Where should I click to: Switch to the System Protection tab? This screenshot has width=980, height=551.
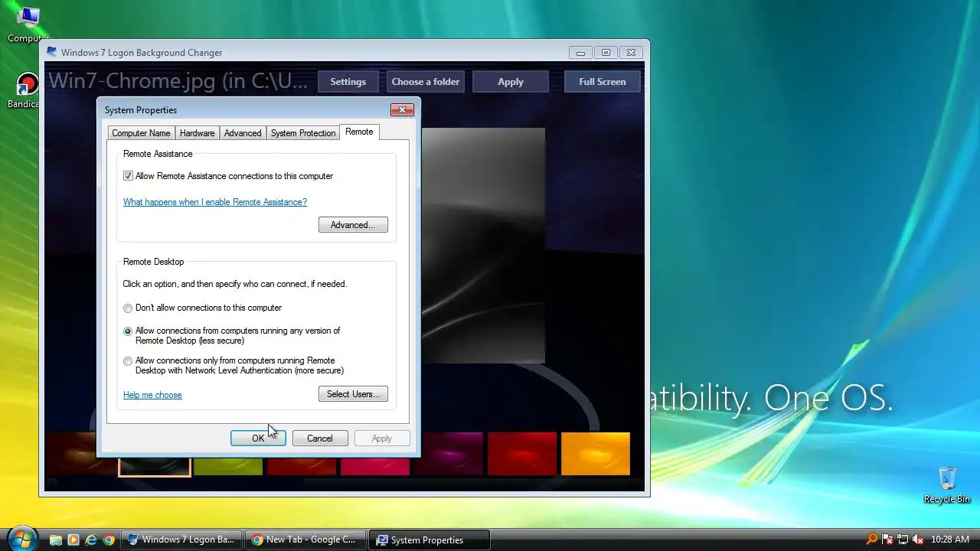303,133
